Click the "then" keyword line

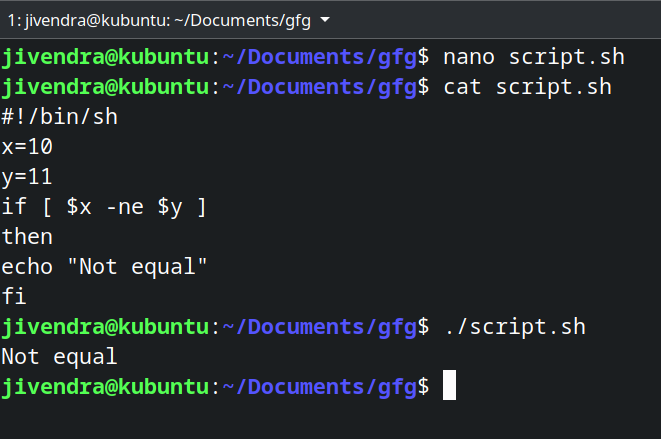27,237
